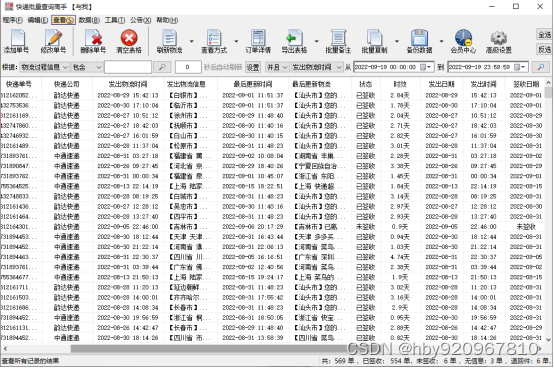Select the 4.74天 duration cell
The image size is (554, 368).
tap(400, 257)
